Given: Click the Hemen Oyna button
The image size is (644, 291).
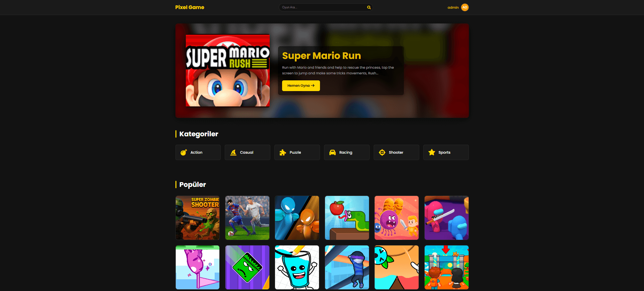Looking at the screenshot, I should click(301, 86).
